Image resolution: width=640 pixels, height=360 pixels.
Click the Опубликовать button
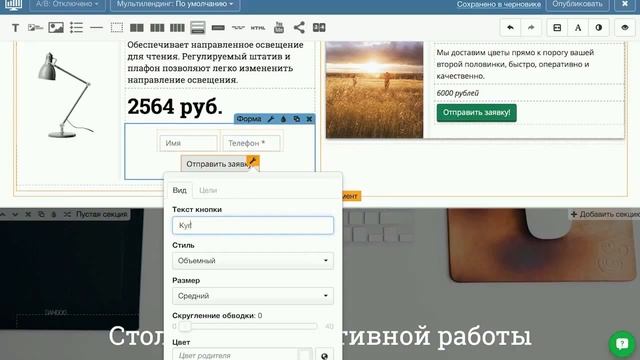coord(577,4)
